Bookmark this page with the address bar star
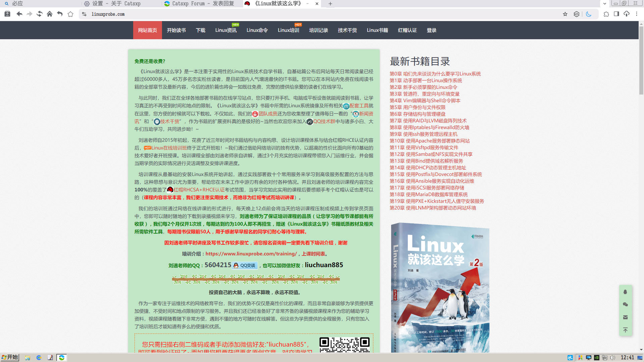The image size is (644, 362). pyautogui.click(x=565, y=14)
